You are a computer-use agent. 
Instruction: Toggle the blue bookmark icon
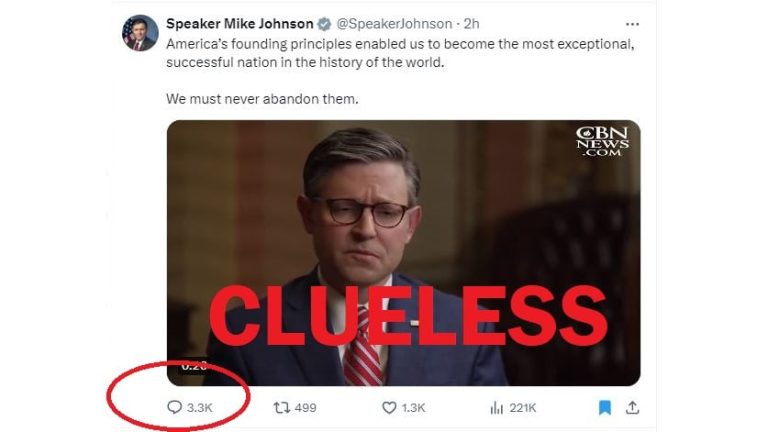coord(605,408)
